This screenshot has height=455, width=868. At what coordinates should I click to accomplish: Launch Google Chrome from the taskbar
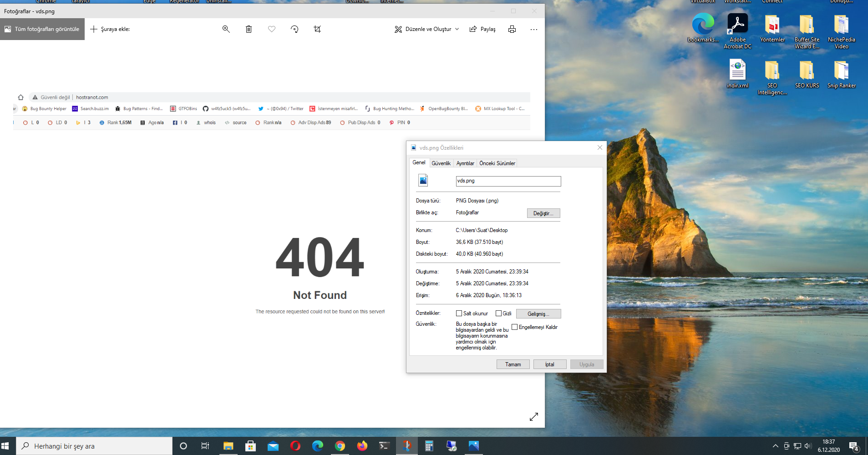click(x=340, y=446)
